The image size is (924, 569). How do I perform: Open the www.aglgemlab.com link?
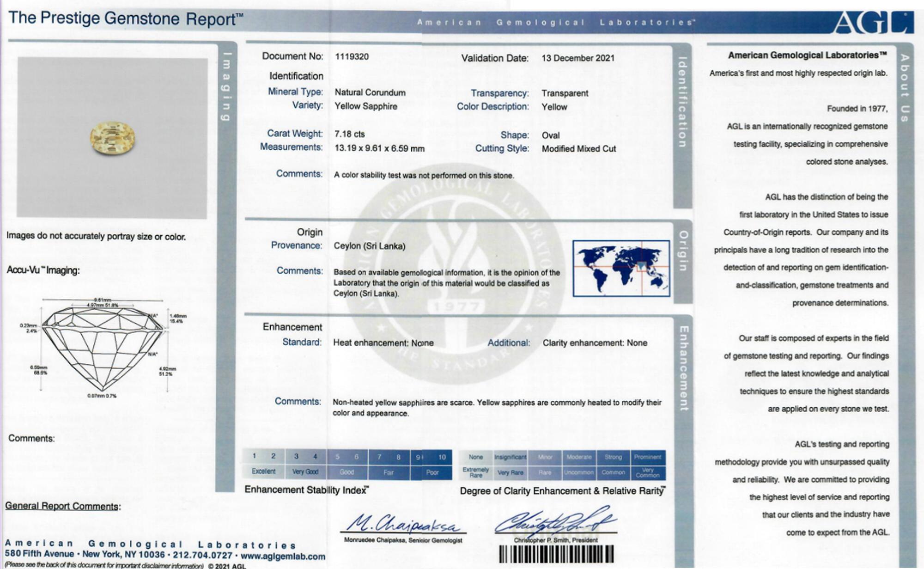[x=283, y=557]
